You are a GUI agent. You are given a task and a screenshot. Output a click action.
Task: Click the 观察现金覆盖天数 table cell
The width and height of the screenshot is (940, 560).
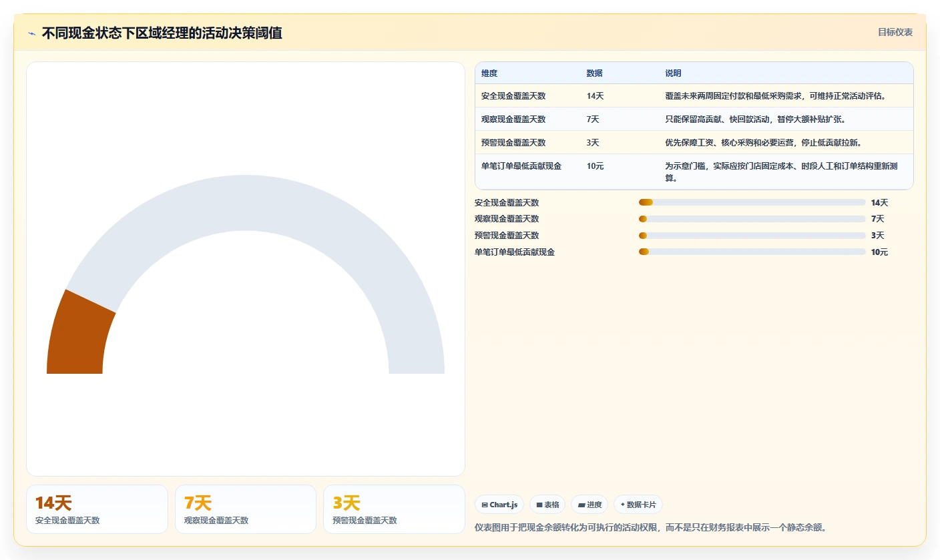(513, 119)
